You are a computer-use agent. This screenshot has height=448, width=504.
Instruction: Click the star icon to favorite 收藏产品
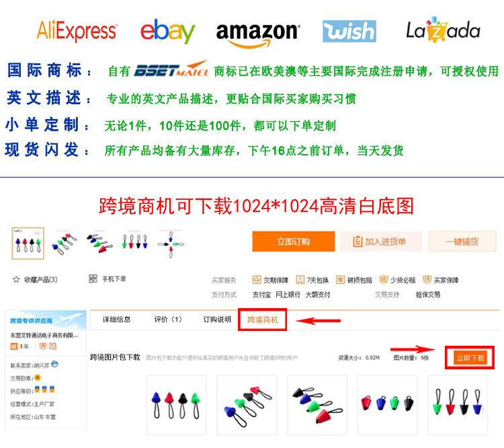click(16, 279)
